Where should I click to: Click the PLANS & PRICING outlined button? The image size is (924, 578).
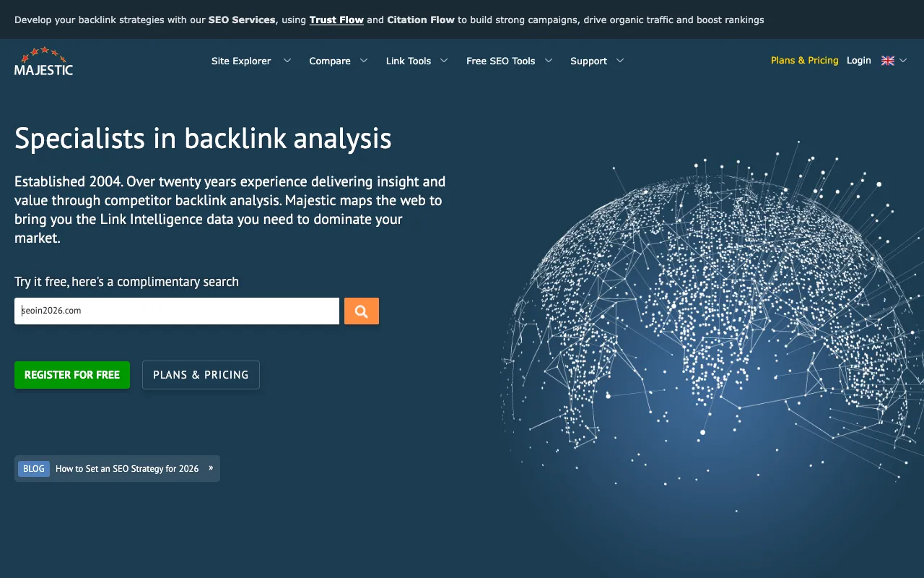pyautogui.click(x=201, y=374)
